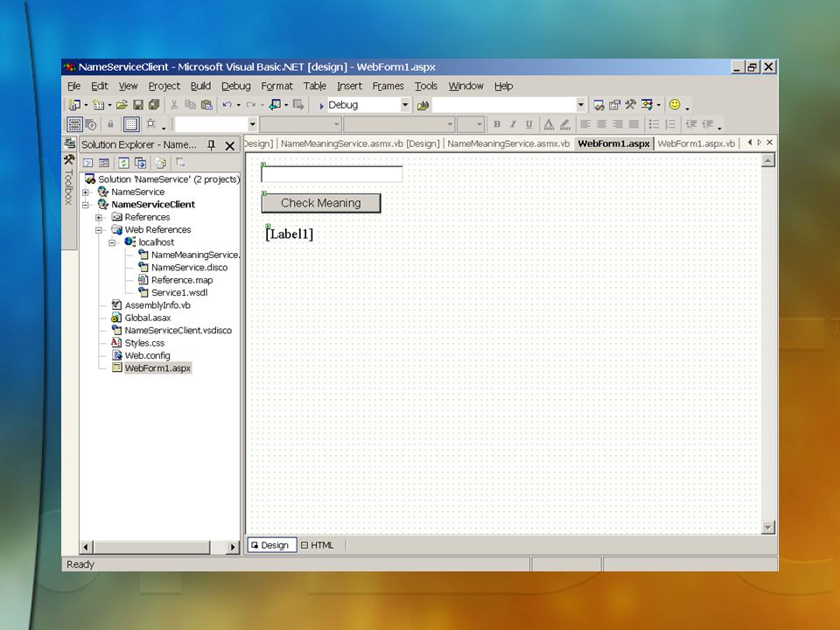This screenshot has width=840, height=630.
Task: Toggle the Show Grid layout button
Action: coord(131,124)
